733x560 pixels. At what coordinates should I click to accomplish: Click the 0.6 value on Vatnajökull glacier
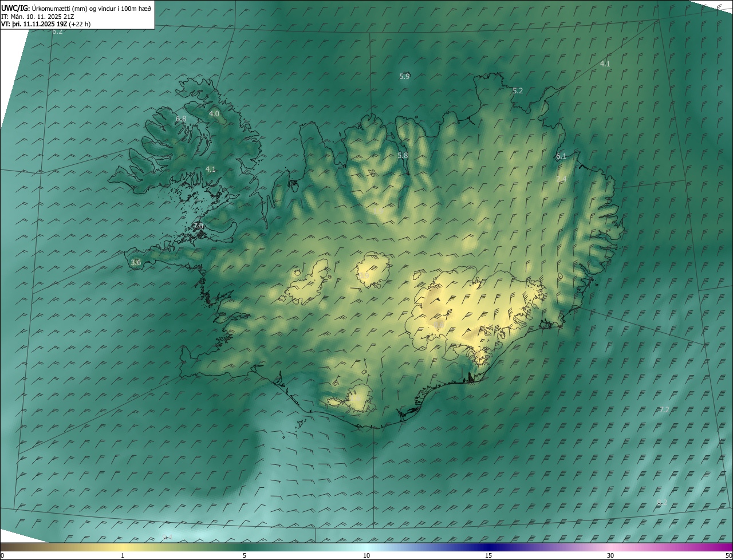click(x=439, y=325)
